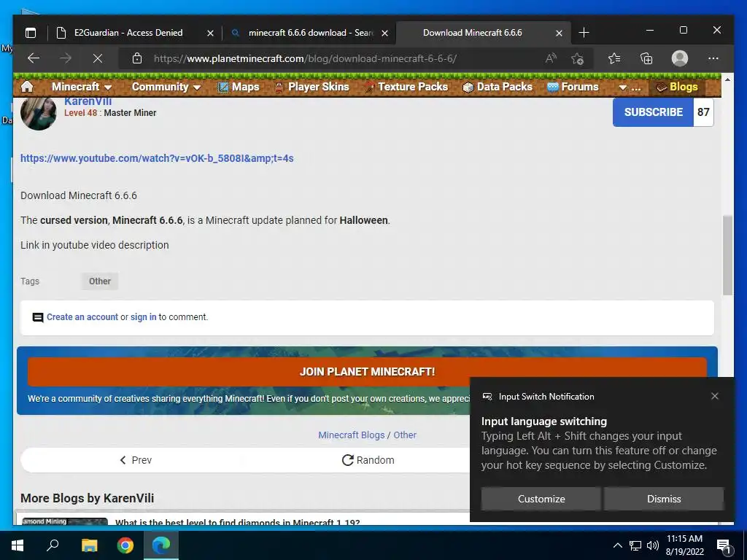The image size is (747, 560).
Task: Close the minecraft 6.6.6 search tab
Action: [385, 33]
